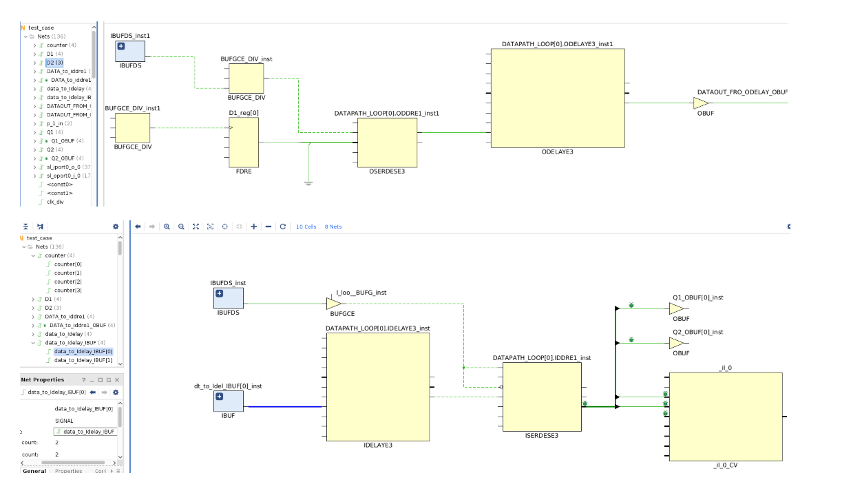Float the Net Properties panel
The image size is (862, 504).
tap(109, 380)
